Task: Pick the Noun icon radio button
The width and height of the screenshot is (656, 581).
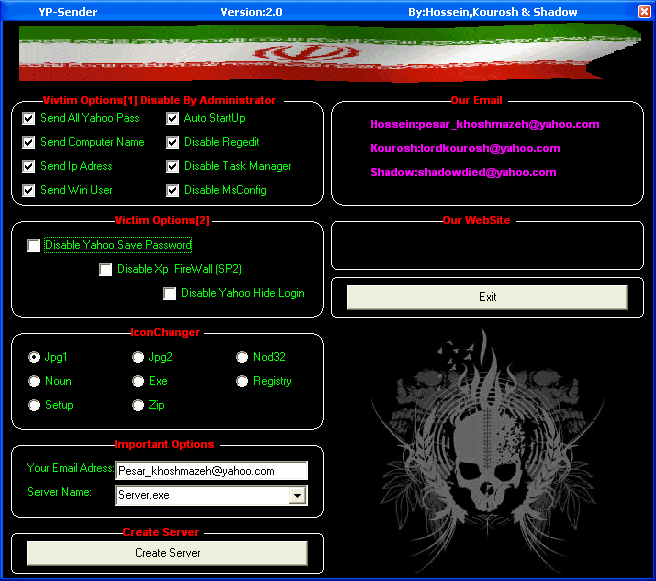Action: [35, 381]
